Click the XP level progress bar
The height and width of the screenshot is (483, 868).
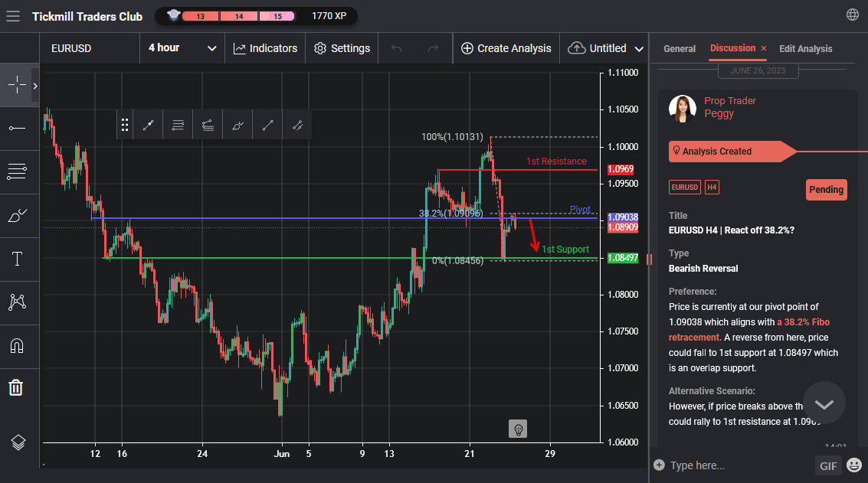click(238, 16)
